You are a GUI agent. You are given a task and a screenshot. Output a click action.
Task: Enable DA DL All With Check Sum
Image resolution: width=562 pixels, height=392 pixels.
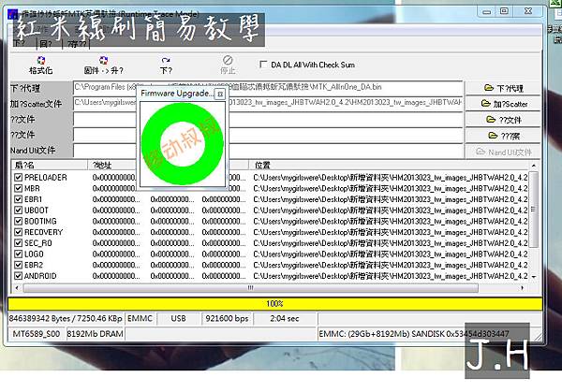[263, 65]
